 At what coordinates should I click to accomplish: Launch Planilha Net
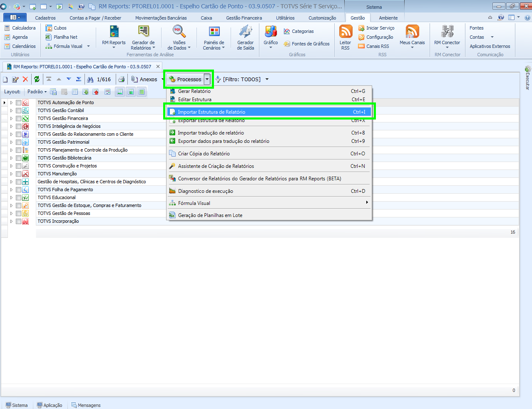coord(62,37)
